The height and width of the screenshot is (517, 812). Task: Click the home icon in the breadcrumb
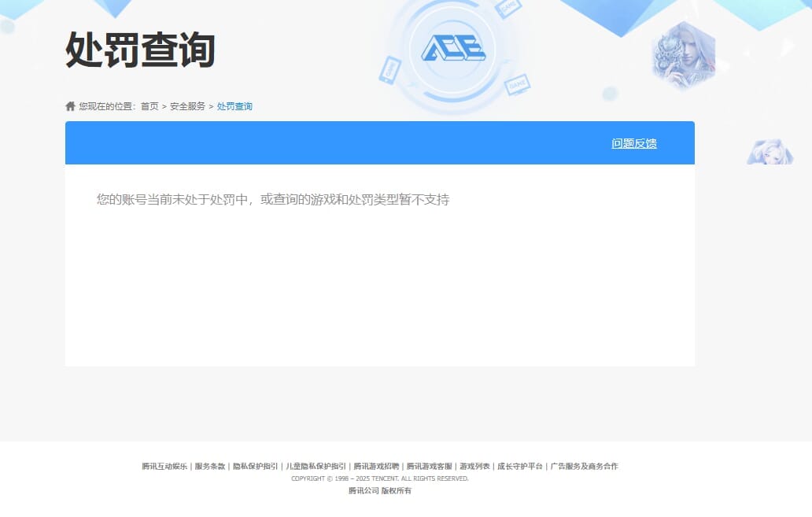pyautogui.click(x=72, y=105)
